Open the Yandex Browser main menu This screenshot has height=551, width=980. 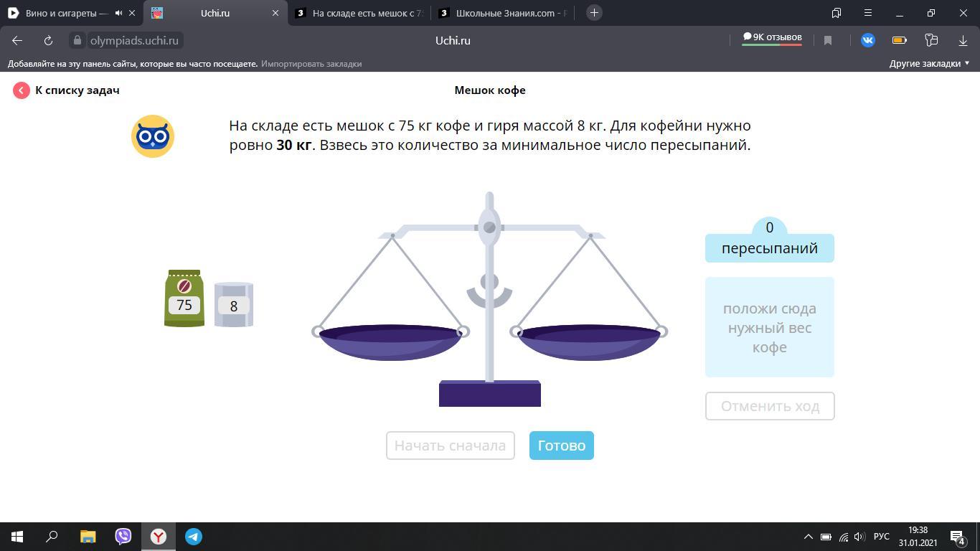(868, 13)
